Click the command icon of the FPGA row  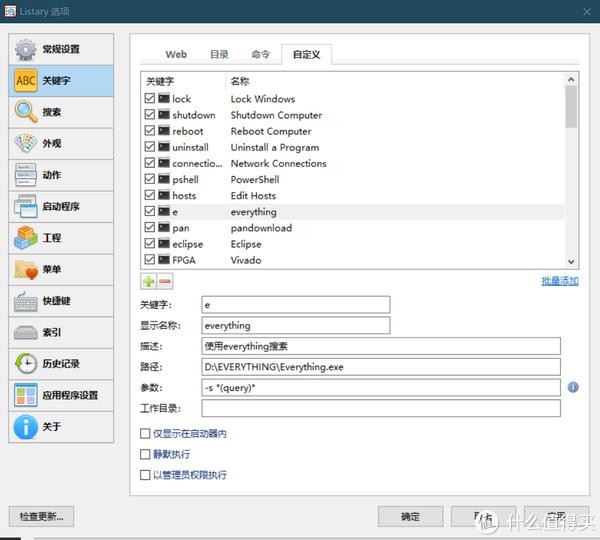click(164, 259)
